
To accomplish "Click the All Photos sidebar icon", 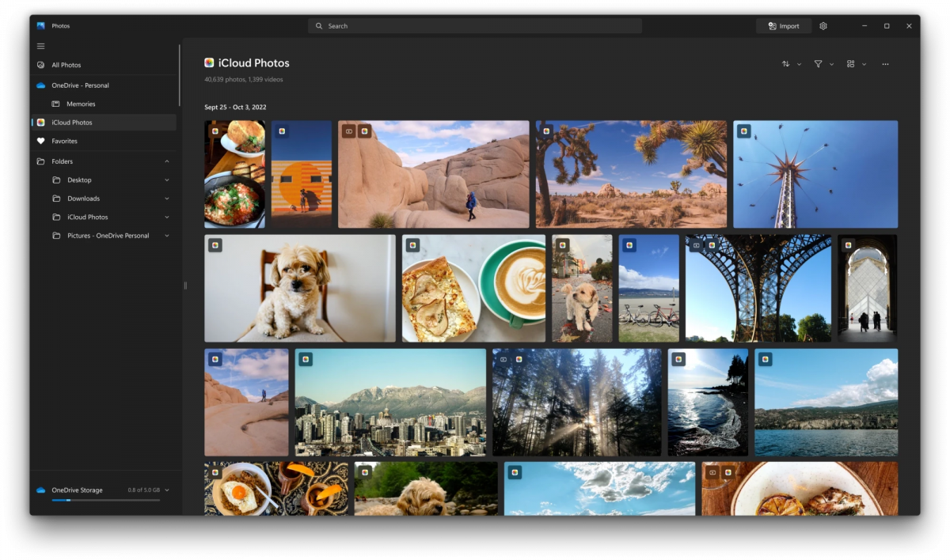I will point(41,65).
